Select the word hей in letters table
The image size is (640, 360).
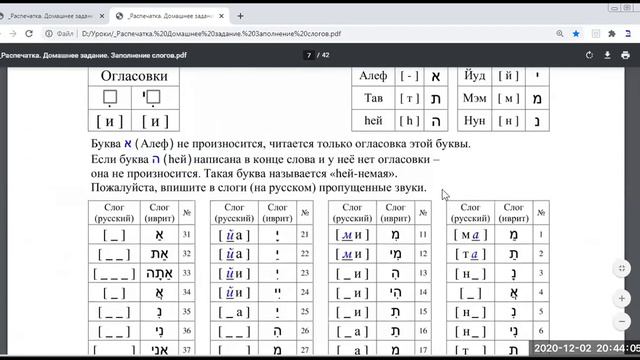(x=373, y=120)
